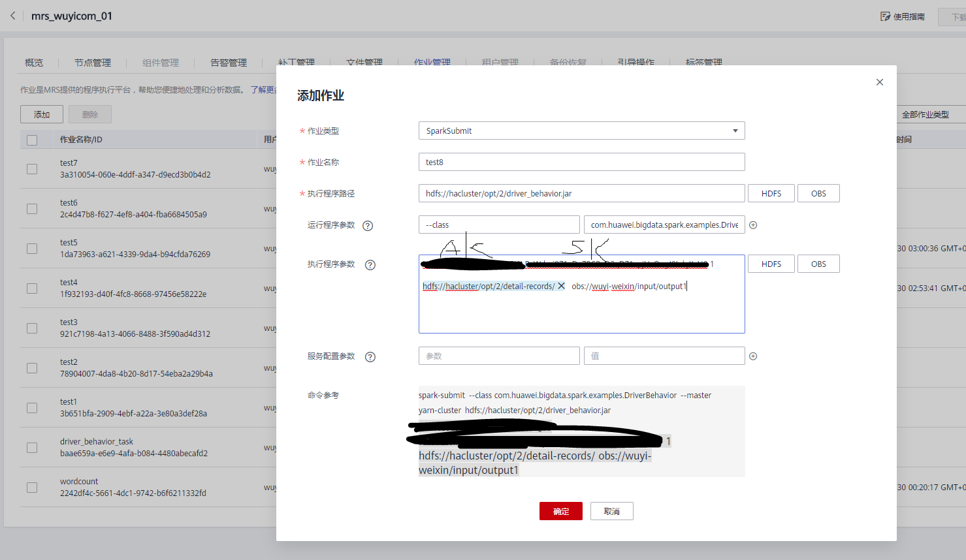Add another 服务配置参数 row with plus icon
The image size is (966, 560).
[x=753, y=356]
